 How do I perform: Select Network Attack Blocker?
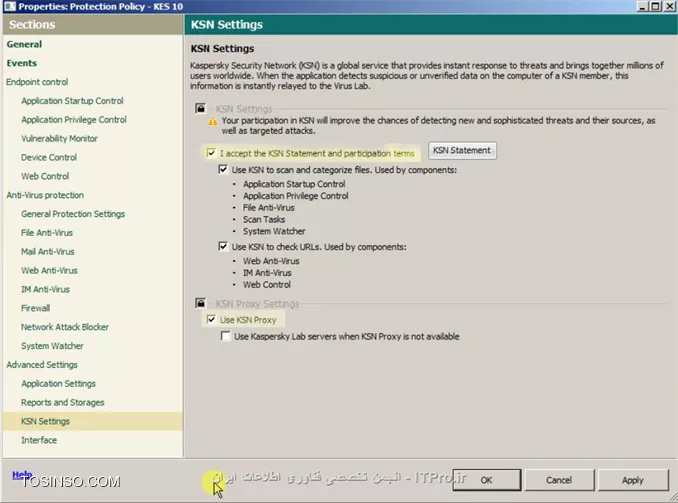point(65,327)
